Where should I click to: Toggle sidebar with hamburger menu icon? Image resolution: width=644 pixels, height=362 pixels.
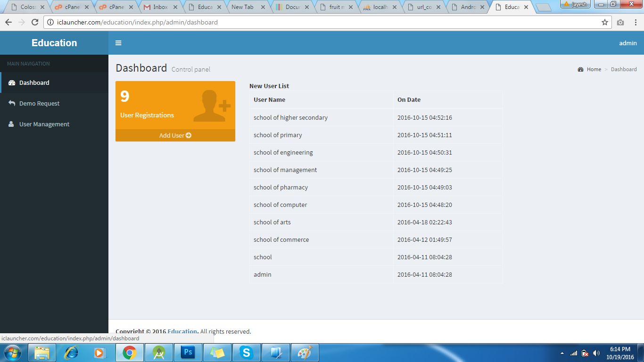click(118, 43)
